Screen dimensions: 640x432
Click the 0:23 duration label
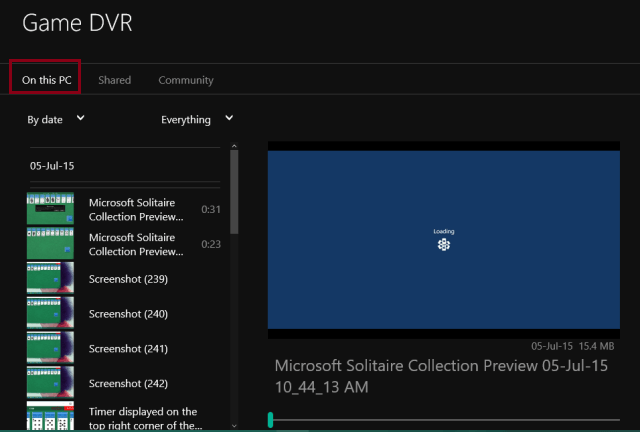click(211, 244)
